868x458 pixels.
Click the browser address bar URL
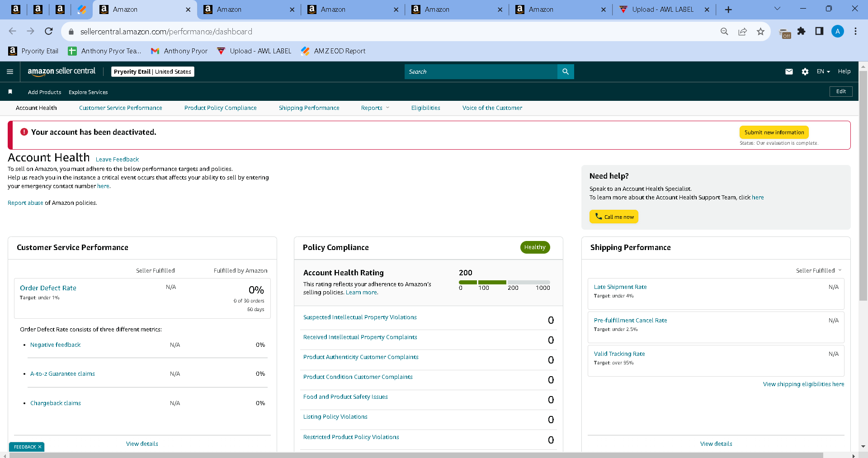click(166, 32)
